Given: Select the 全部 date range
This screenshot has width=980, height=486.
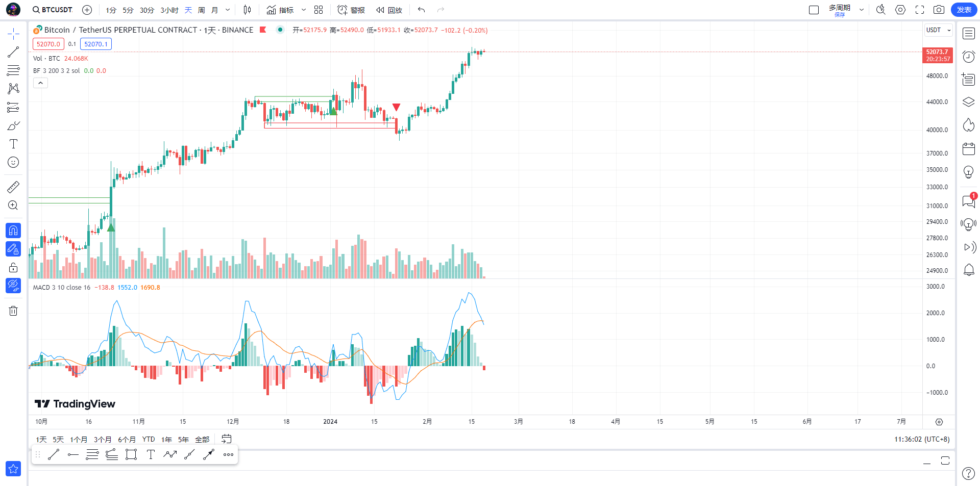Looking at the screenshot, I should 202,440.
